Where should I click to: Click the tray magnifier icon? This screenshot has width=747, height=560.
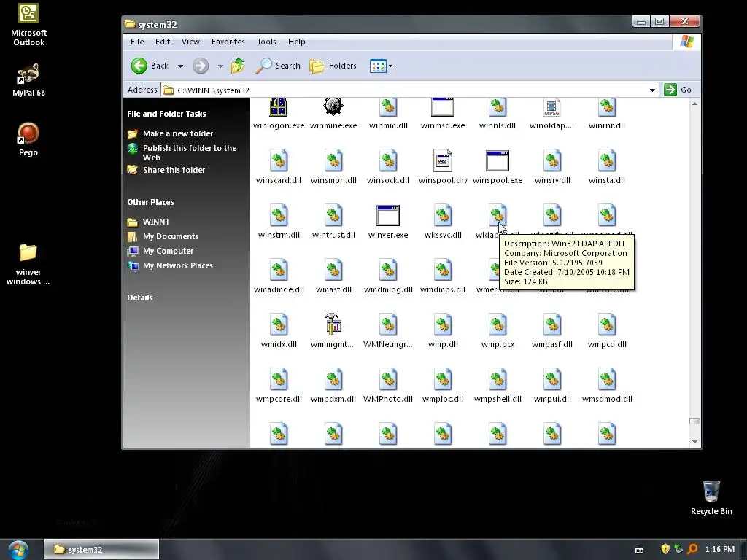point(692,549)
